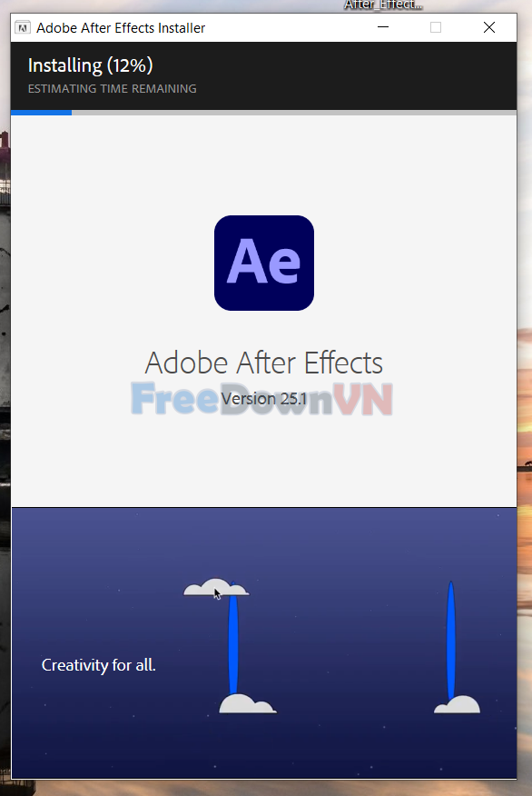
Task: Close the After Effects Installer window
Action: pos(489,27)
